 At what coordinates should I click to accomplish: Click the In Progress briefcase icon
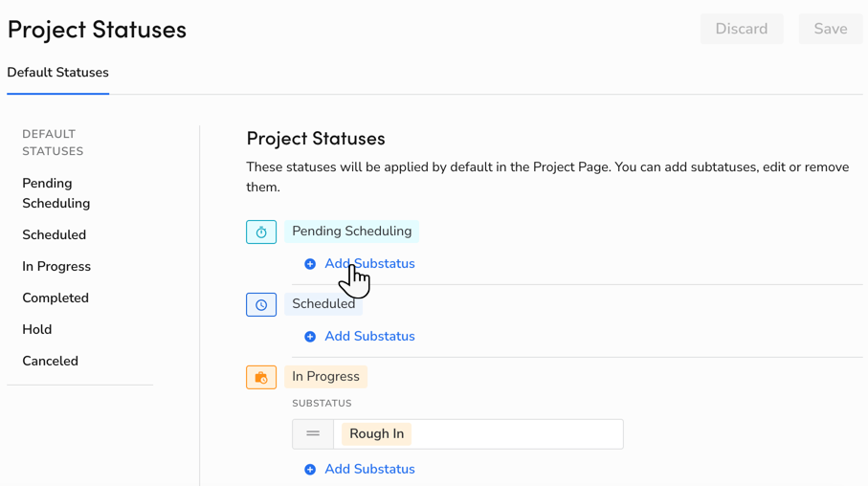[261, 378]
